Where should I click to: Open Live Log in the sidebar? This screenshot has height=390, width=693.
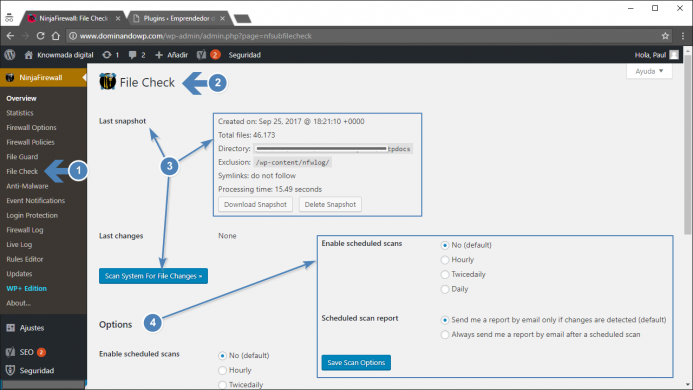[19, 245]
